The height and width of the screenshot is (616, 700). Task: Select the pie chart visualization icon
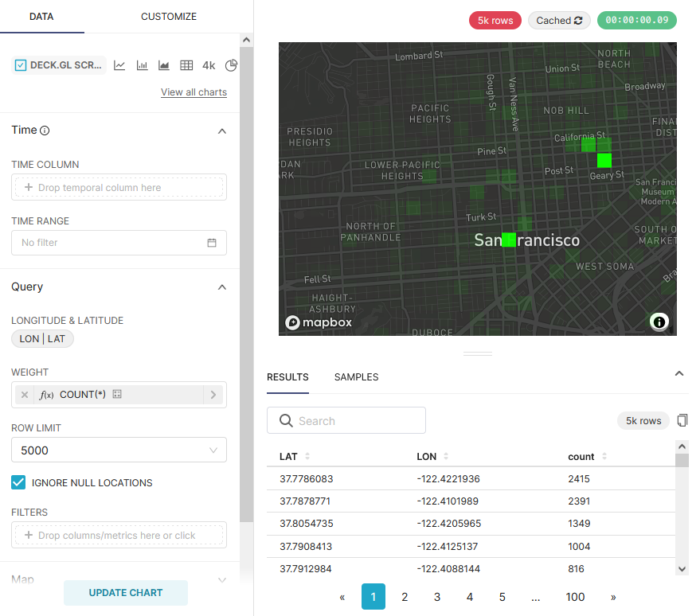click(232, 65)
